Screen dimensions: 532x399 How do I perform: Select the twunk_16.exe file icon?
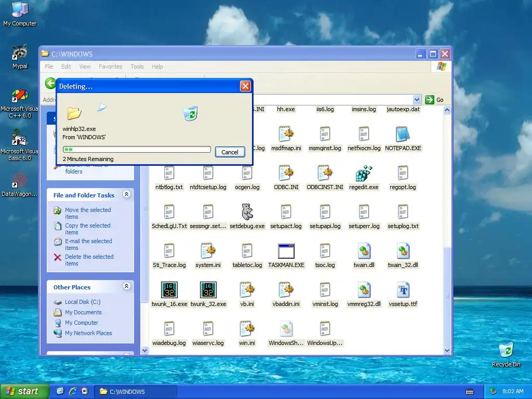point(169,290)
